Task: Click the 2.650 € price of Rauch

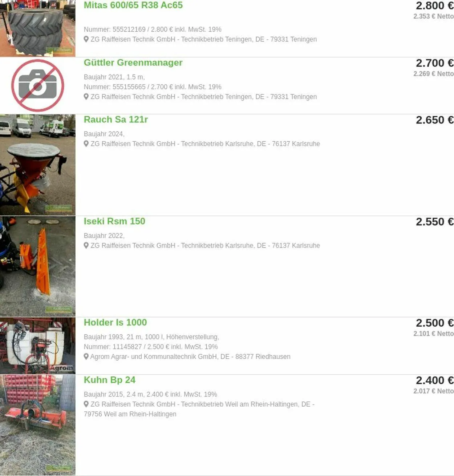Action: [435, 120]
